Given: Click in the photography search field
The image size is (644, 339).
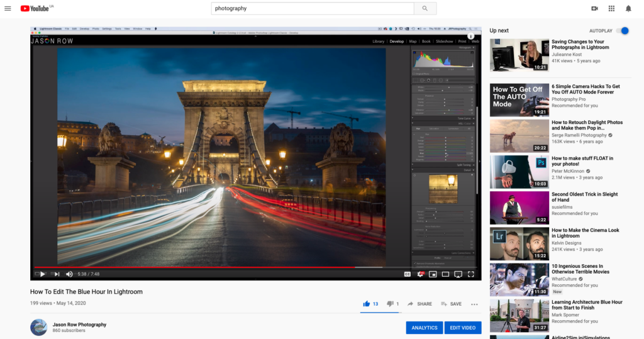Looking at the screenshot, I should pyautogui.click(x=313, y=8).
